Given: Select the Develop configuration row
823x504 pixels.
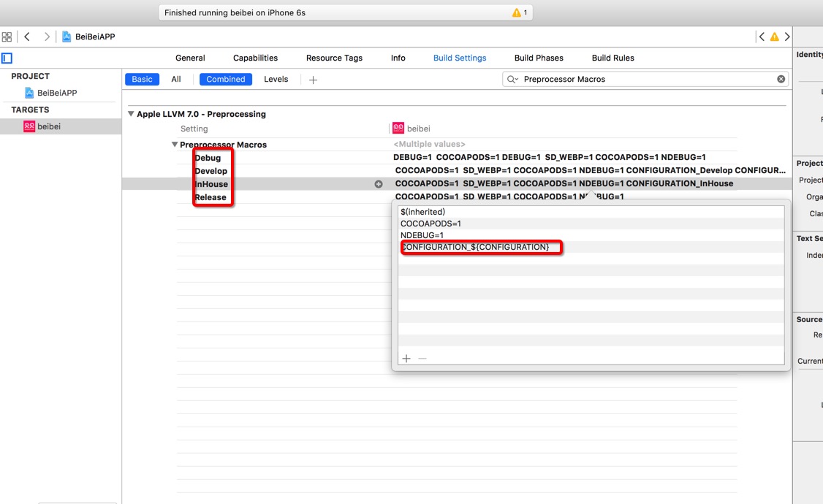Looking at the screenshot, I should click(x=211, y=171).
